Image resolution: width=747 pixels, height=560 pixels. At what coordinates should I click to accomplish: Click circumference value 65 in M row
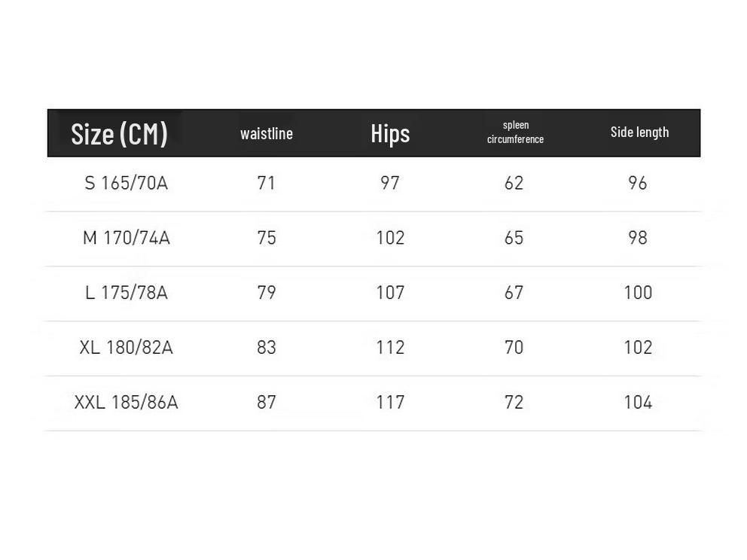tap(514, 238)
